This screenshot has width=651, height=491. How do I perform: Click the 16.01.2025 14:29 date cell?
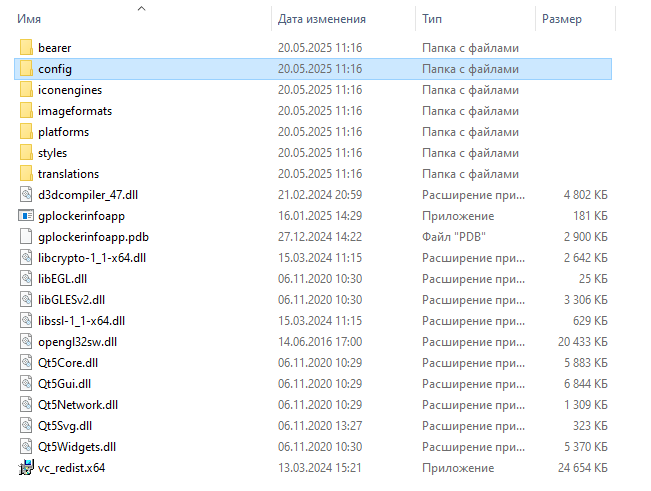click(x=320, y=216)
